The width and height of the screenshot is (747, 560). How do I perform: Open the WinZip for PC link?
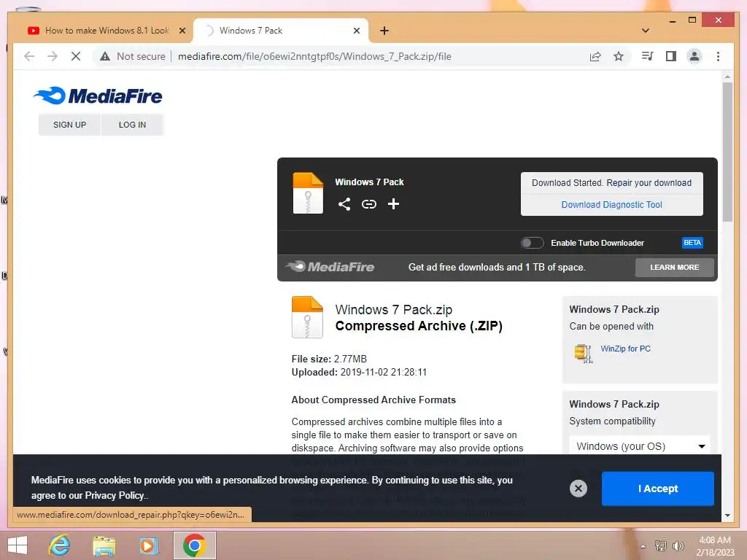[x=625, y=349]
